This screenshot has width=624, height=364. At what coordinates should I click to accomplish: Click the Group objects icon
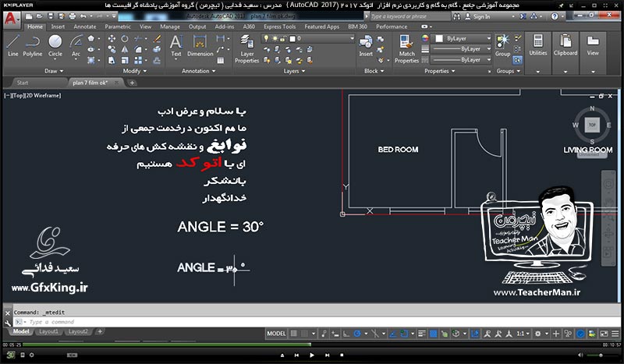(502, 46)
